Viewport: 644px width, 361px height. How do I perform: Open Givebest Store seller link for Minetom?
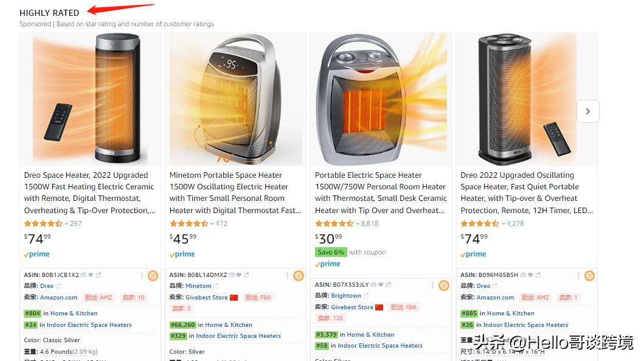pyautogui.click(x=206, y=298)
